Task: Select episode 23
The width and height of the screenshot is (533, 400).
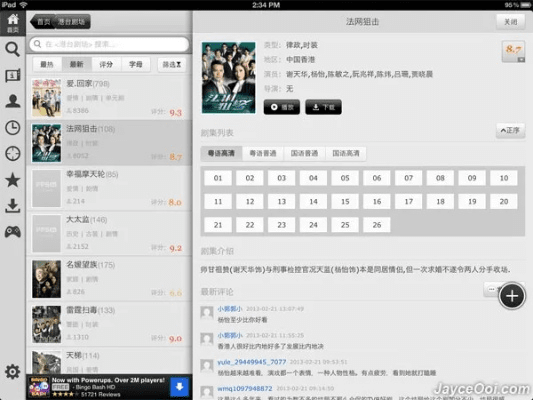Action: 281,225
